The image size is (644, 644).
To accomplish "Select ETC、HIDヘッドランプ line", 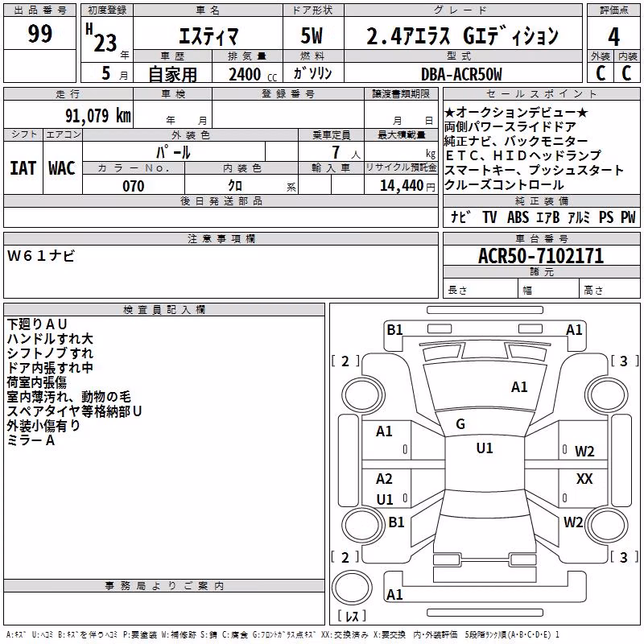I will [x=522, y=155].
